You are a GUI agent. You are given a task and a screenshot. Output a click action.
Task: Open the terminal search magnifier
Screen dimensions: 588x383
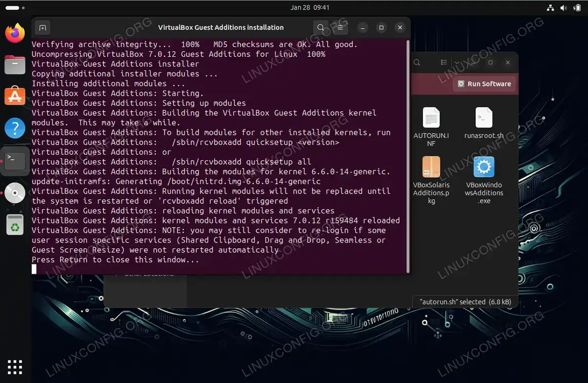pos(320,27)
